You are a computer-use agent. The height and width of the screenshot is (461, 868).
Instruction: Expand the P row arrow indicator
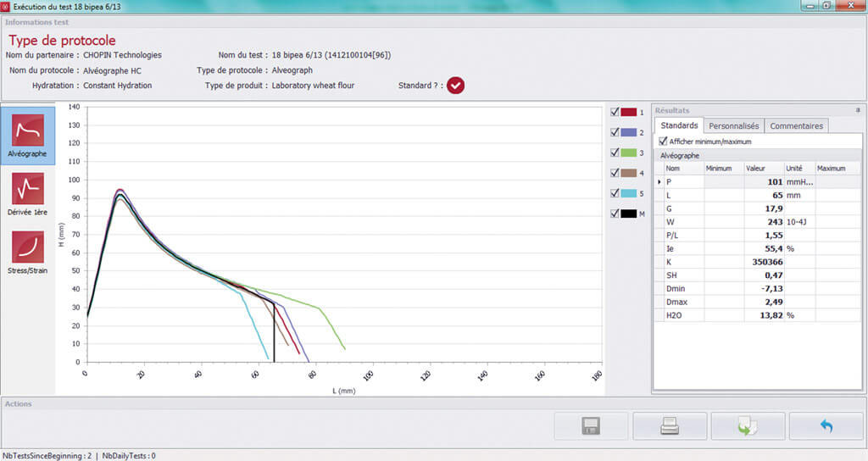click(659, 181)
